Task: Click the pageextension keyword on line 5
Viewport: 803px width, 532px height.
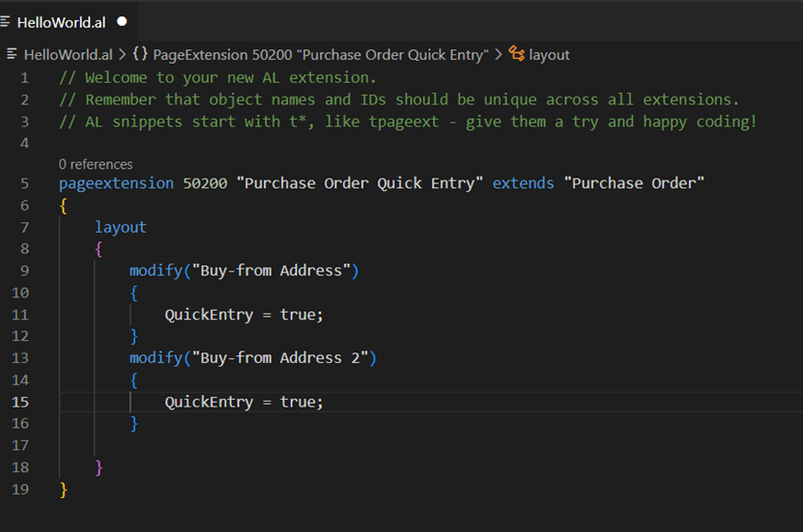Action: [x=116, y=183]
